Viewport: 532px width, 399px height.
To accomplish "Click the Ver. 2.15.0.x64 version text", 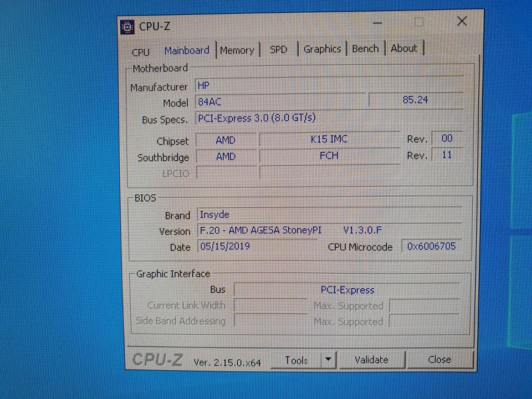I will point(227,362).
